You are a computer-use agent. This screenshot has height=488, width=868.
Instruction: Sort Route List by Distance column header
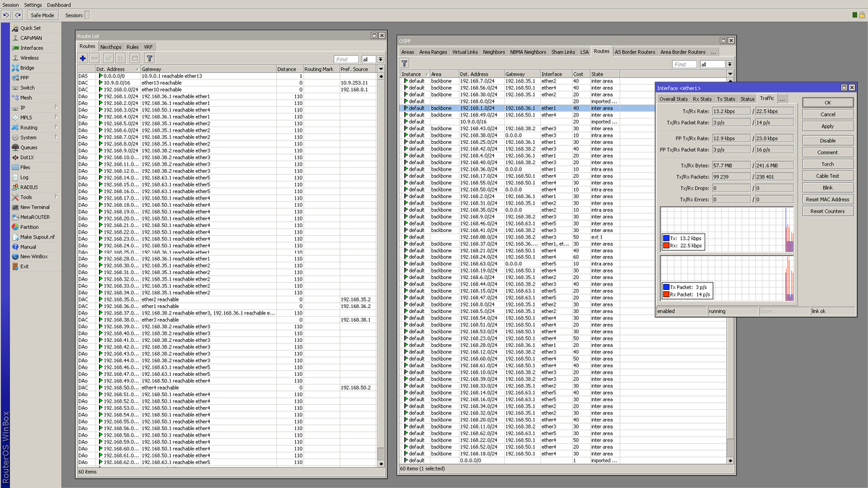pos(289,69)
